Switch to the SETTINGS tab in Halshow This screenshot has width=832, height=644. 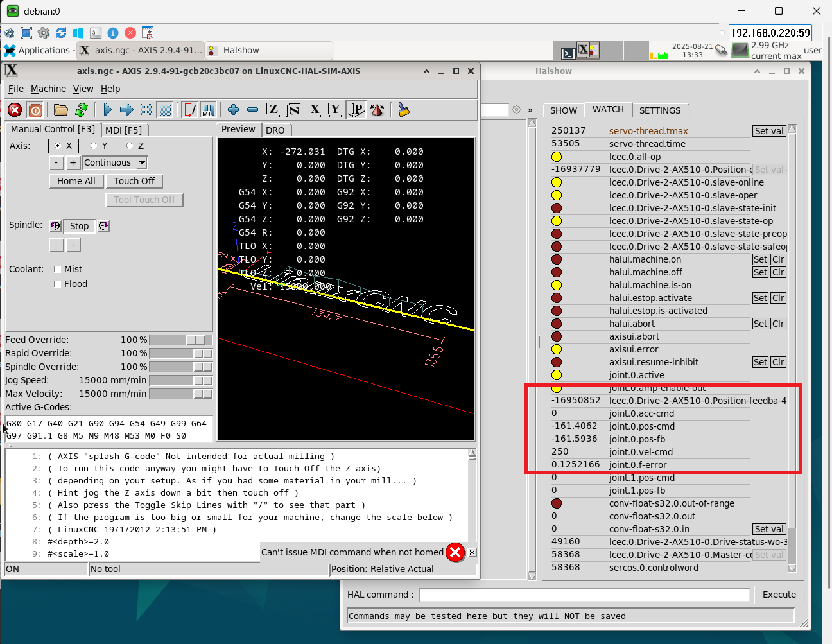(x=659, y=110)
